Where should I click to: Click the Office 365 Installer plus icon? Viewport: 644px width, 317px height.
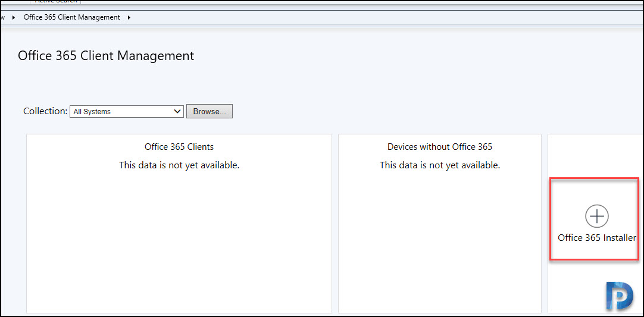click(597, 216)
